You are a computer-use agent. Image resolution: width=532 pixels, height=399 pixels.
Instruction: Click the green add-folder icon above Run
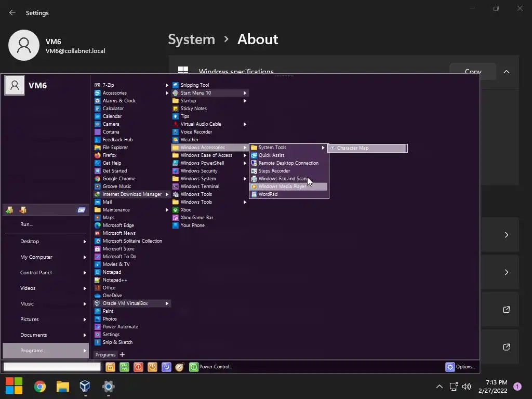(9, 210)
